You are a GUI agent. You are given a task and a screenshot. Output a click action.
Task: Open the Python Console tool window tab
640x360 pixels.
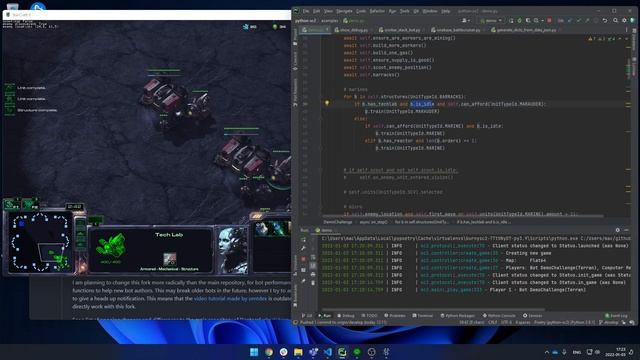tap(499, 316)
